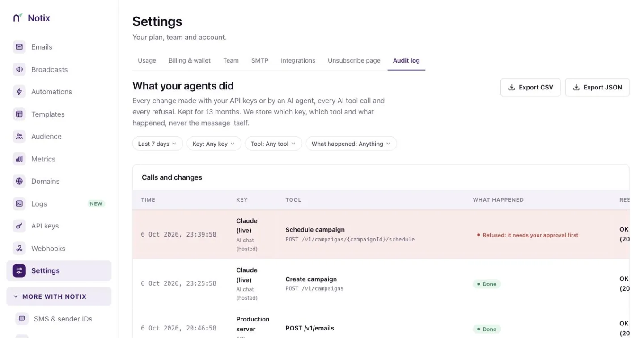Open API keys via its key icon

tap(19, 226)
